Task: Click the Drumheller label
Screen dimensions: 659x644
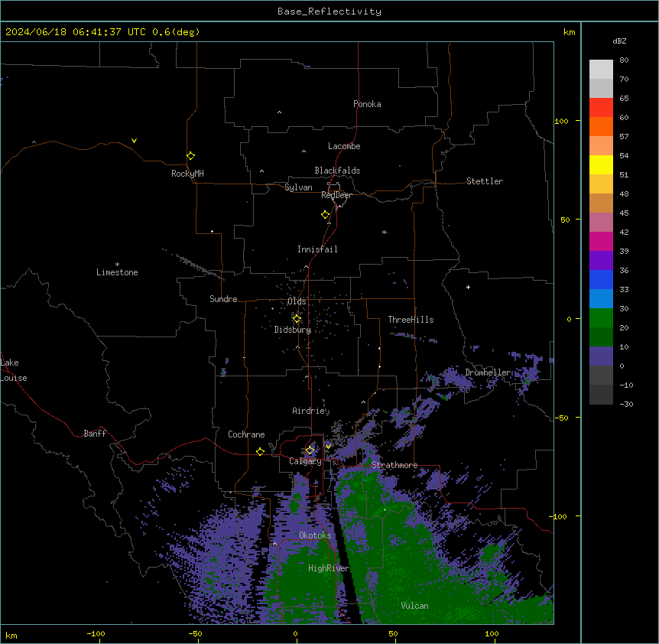Action: point(489,372)
